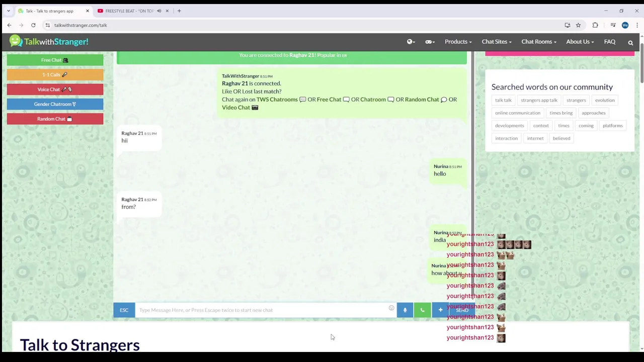Reload the current page
The height and width of the screenshot is (362, 644).
(33, 25)
